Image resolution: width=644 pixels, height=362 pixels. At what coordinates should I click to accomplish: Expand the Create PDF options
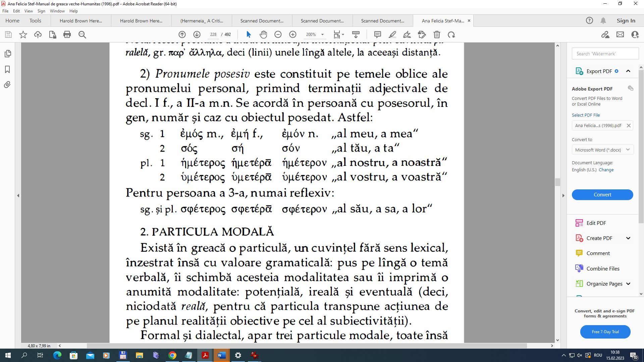(x=628, y=238)
